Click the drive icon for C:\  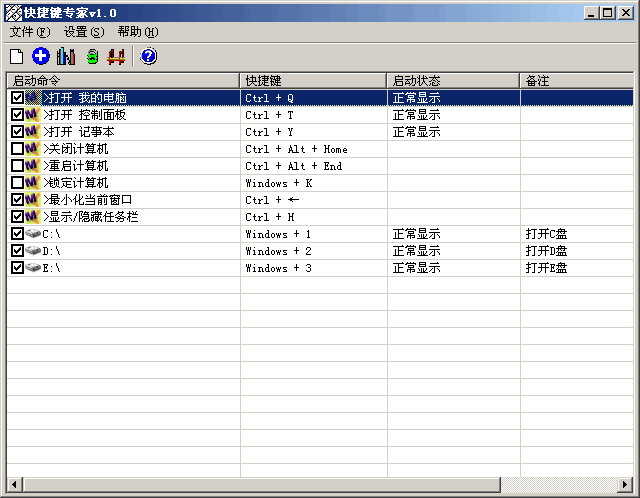click(x=33, y=234)
